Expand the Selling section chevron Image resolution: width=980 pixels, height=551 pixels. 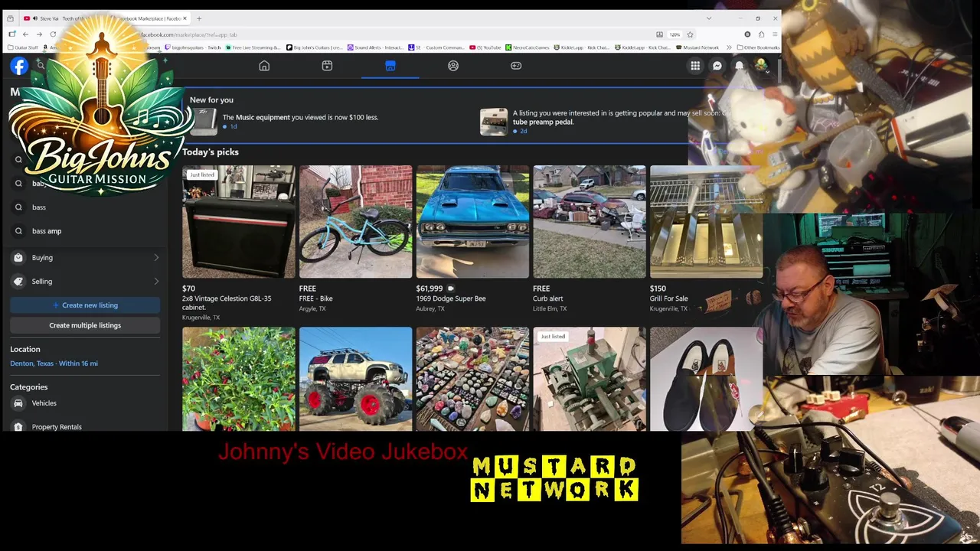coord(156,282)
